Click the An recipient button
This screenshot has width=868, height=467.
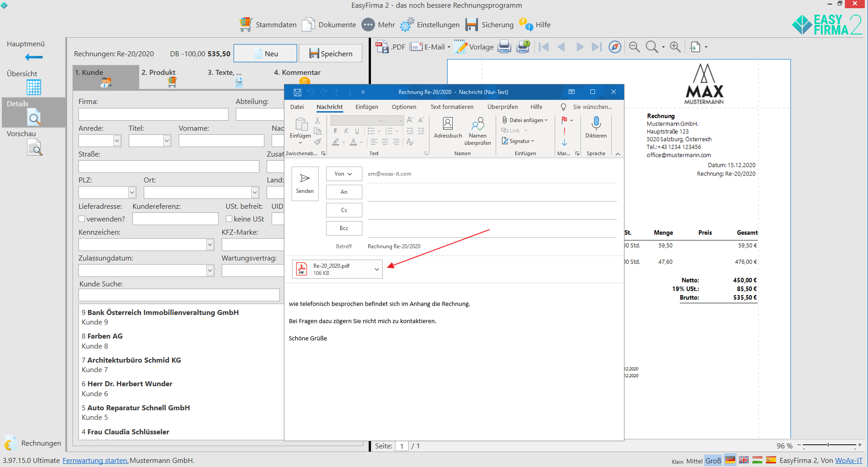point(344,192)
